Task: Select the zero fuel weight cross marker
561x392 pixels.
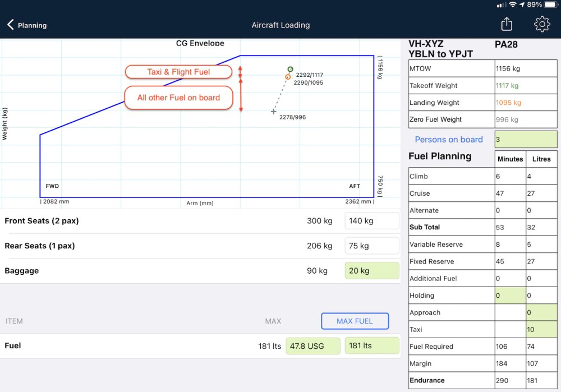Action: coord(273,112)
